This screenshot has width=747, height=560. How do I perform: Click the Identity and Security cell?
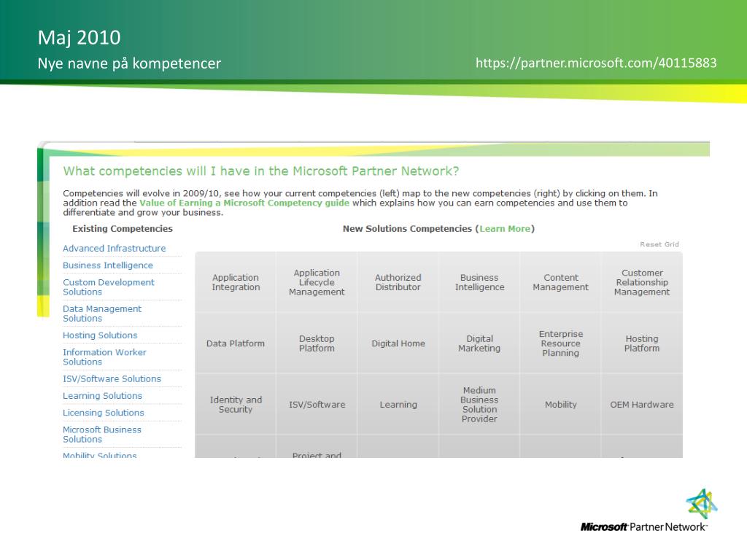coord(236,404)
